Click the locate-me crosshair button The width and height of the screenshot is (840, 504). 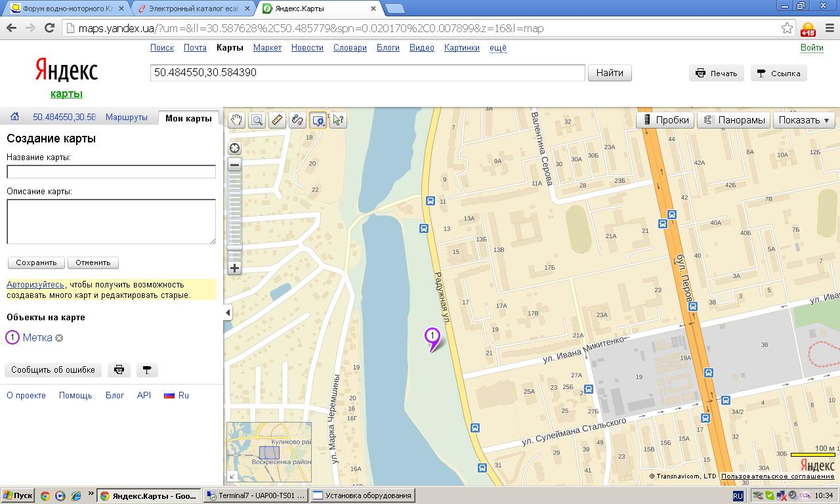coord(234,148)
